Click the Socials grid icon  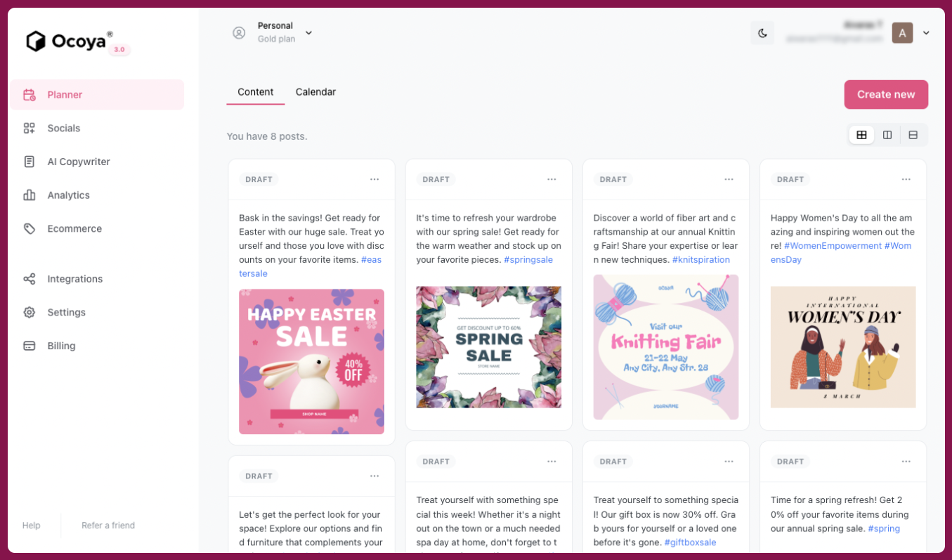click(29, 128)
